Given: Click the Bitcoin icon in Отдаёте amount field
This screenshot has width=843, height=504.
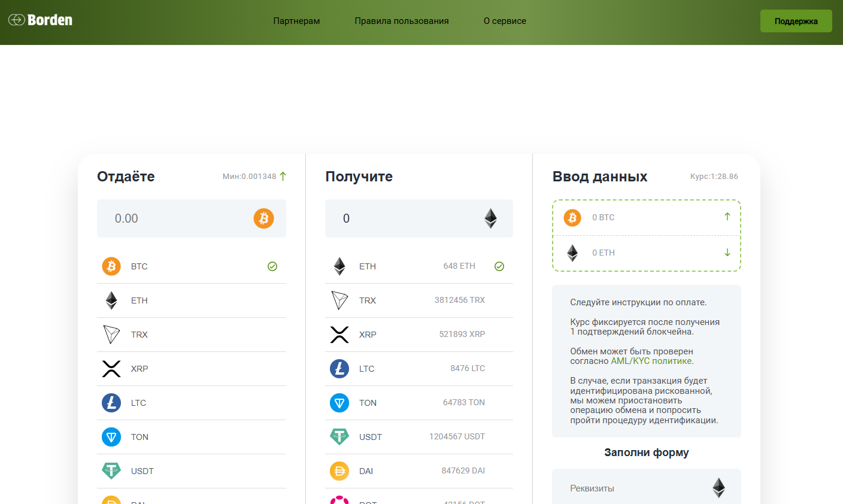Looking at the screenshot, I should click(263, 218).
